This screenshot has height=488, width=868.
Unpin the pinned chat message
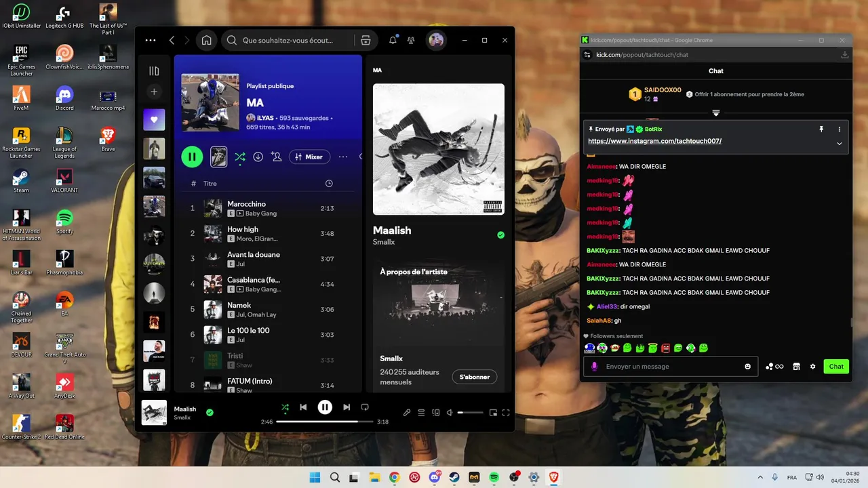pos(821,129)
